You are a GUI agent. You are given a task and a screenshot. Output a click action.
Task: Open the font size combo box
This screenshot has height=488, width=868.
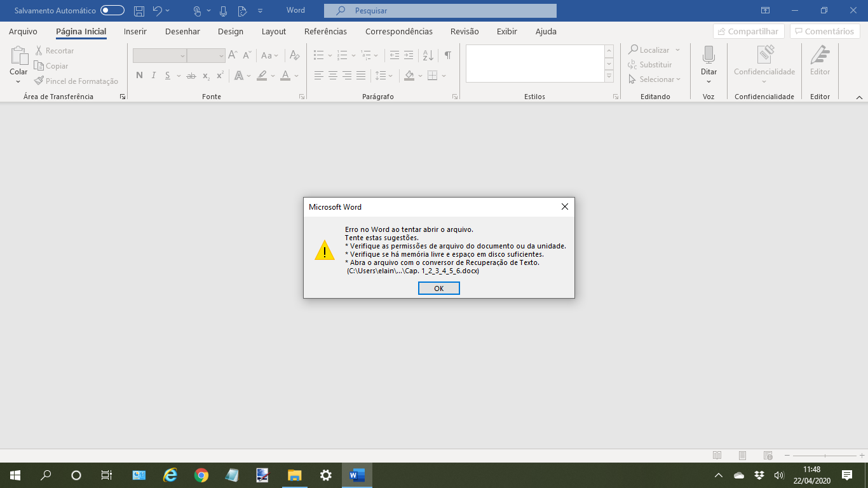(206, 56)
